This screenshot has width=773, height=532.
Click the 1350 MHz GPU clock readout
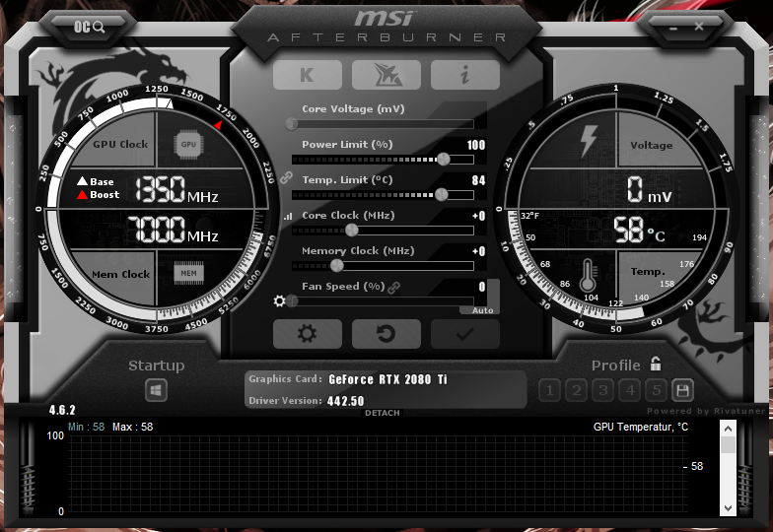tap(176, 189)
